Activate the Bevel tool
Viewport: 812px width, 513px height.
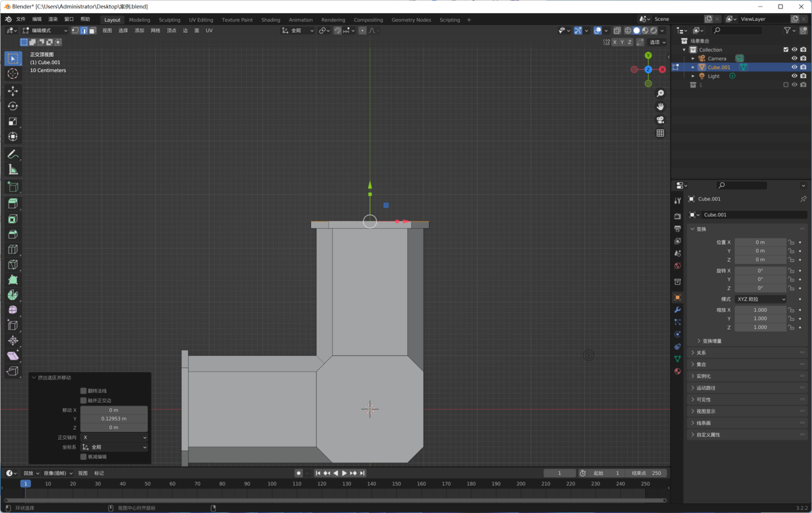pos(12,234)
